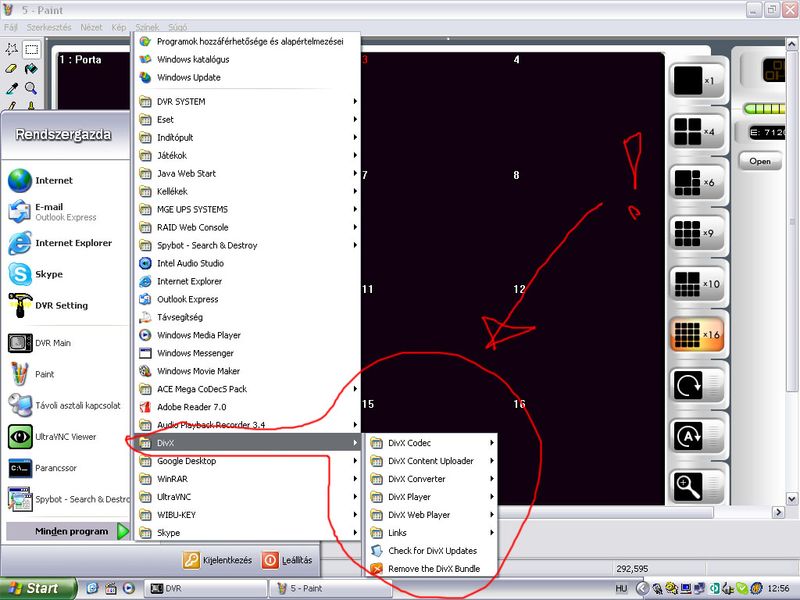The image size is (800, 600).
Task: Expand the ACE Mega CoDecS Pack folder
Action: pyautogui.click(x=248, y=389)
